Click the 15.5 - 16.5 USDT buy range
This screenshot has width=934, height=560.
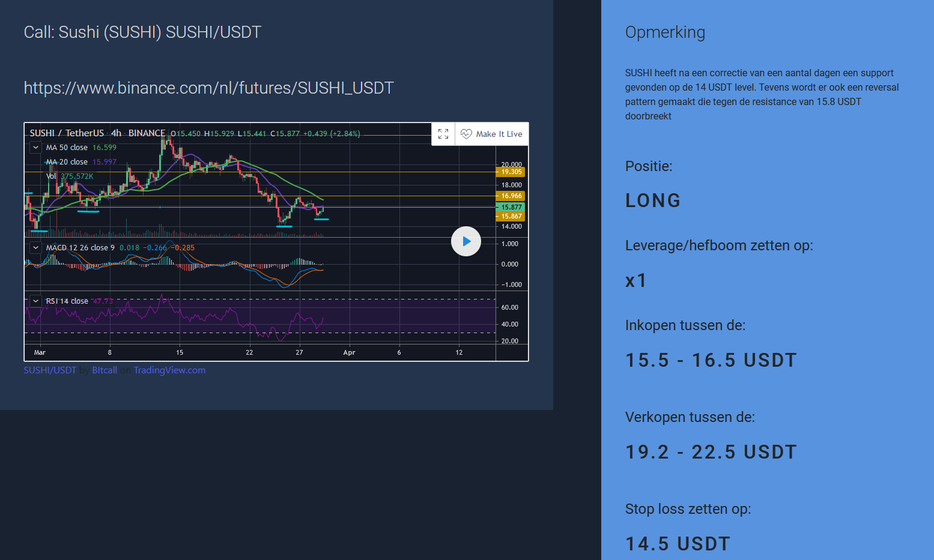pyautogui.click(x=711, y=360)
